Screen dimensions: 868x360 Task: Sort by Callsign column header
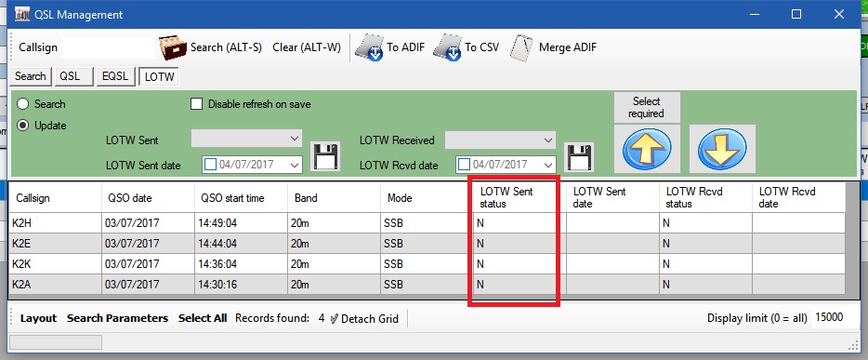coord(56,198)
